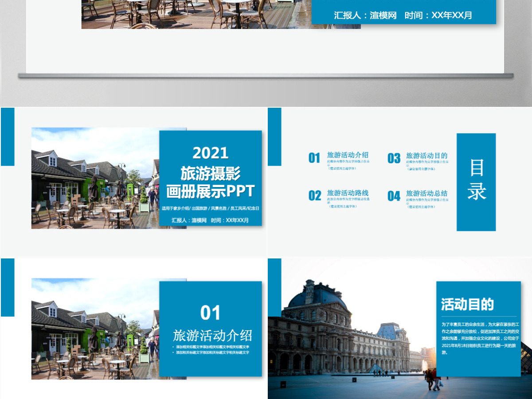Open the 01 旅游活动介绍 section slide thumbnail
532x399 pixels.
[133, 329]
